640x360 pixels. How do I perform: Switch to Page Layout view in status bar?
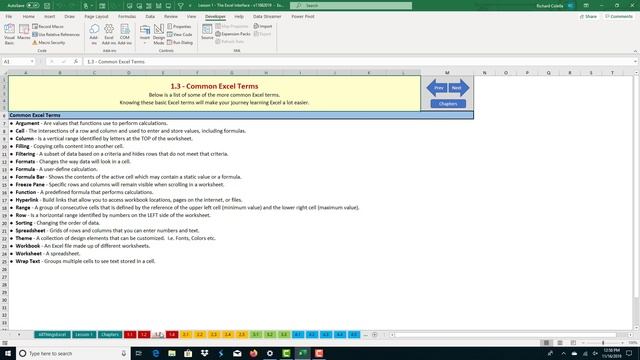click(x=560, y=343)
